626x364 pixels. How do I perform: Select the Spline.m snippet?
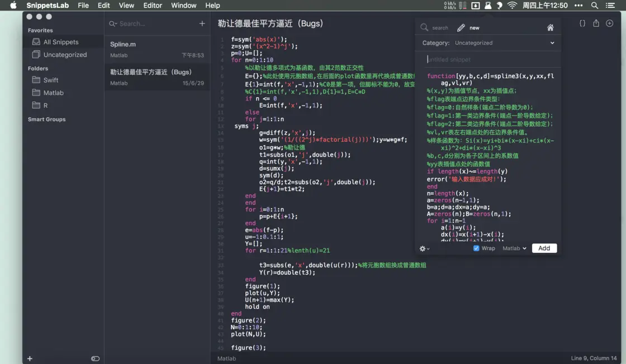(157, 50)
